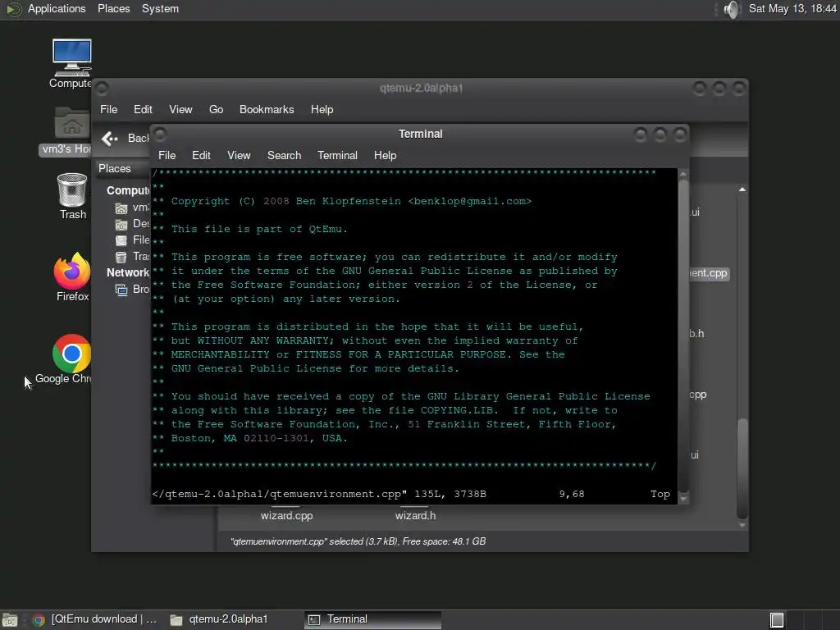The image size is (840, 630).
Task: Select the highlighted file ending in ent.cpp
Action: coord(709,273)
